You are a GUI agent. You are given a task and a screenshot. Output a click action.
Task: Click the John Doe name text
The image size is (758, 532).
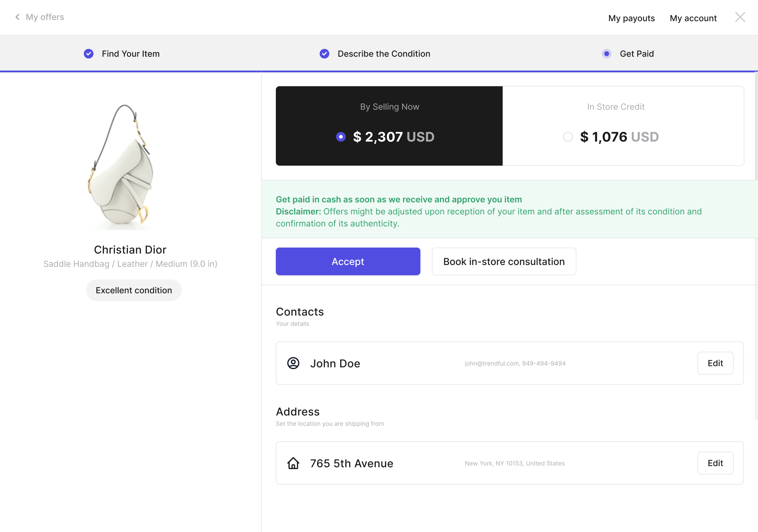(335, 363)
